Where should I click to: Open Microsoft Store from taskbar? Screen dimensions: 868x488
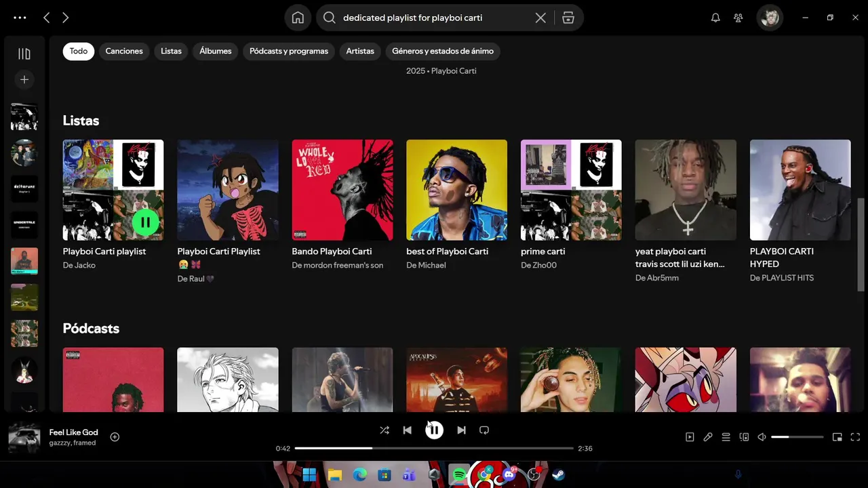384,474
